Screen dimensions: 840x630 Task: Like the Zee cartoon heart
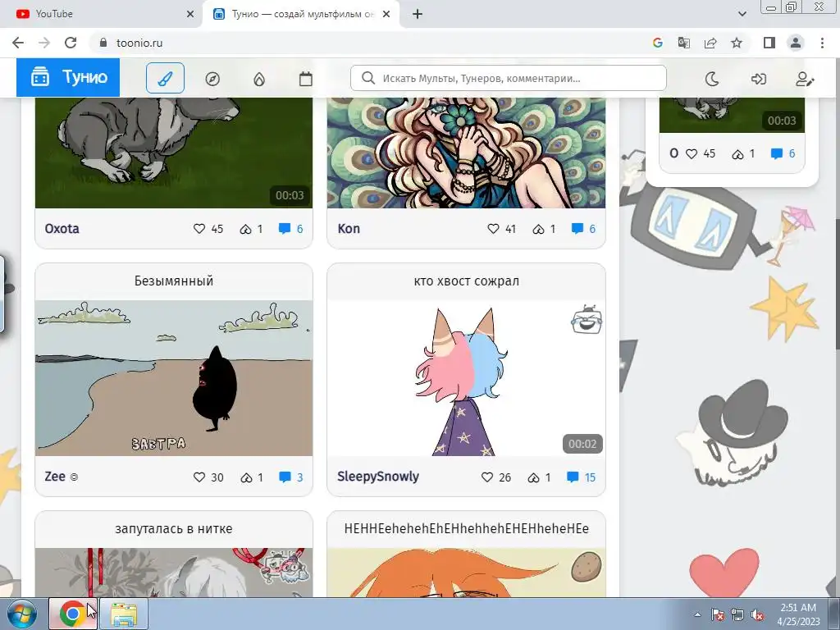click(x=199, y=477)
